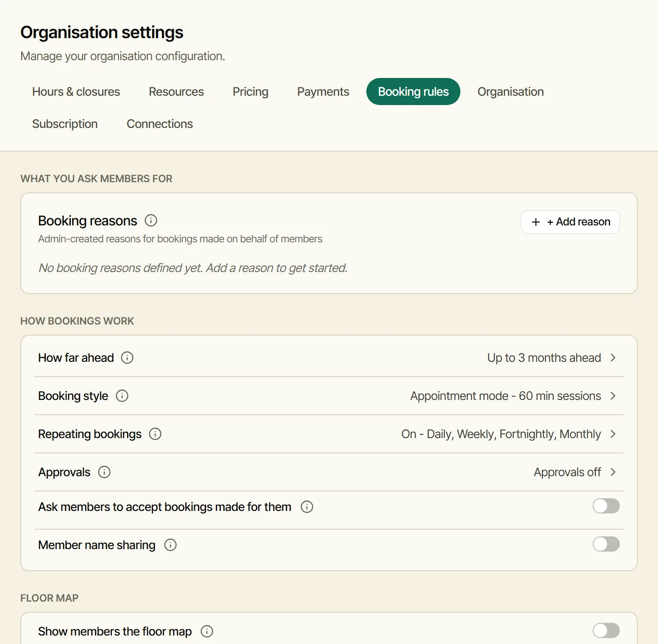
Task: Click the 'Repeating bookings' label
Action: coord(90,434)
